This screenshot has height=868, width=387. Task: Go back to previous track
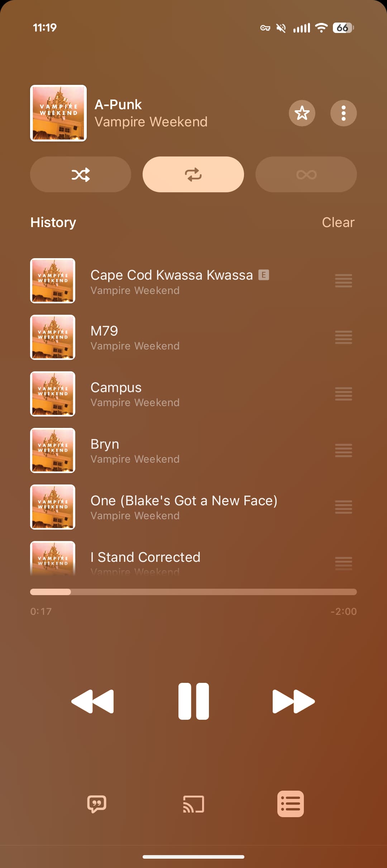coord(92,701)
